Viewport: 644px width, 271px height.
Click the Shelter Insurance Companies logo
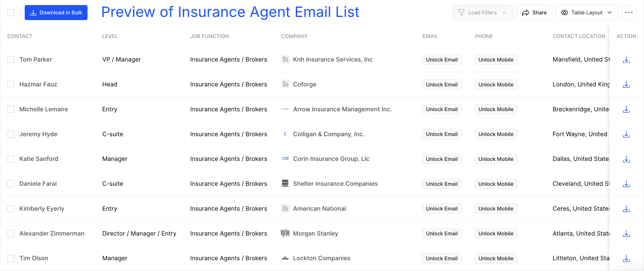pos(285,184)
